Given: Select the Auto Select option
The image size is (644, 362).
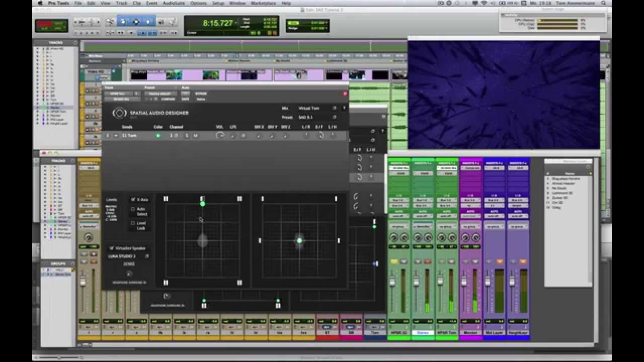Looking at the screenshot, I should 133,209.
